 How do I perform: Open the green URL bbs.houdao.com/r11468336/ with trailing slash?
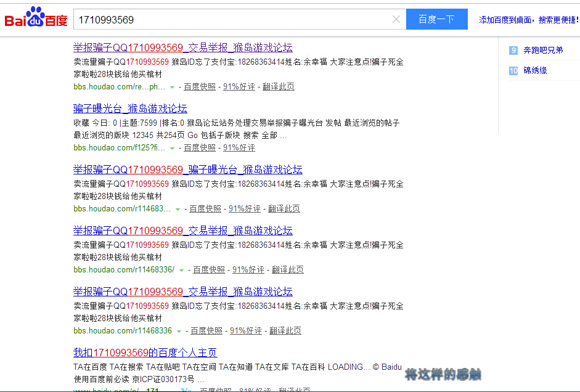click(x=124, y=270)
